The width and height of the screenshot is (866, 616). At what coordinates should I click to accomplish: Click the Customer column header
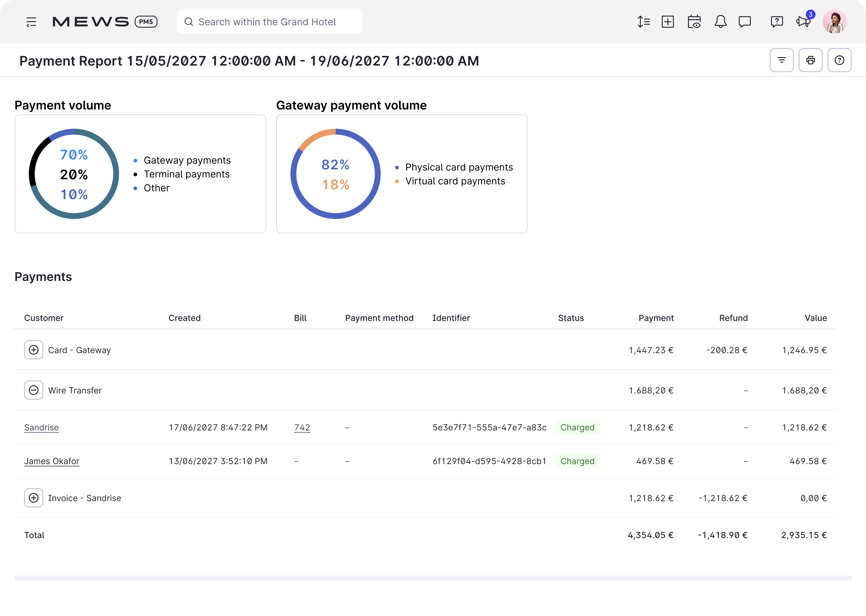(44, 318)
